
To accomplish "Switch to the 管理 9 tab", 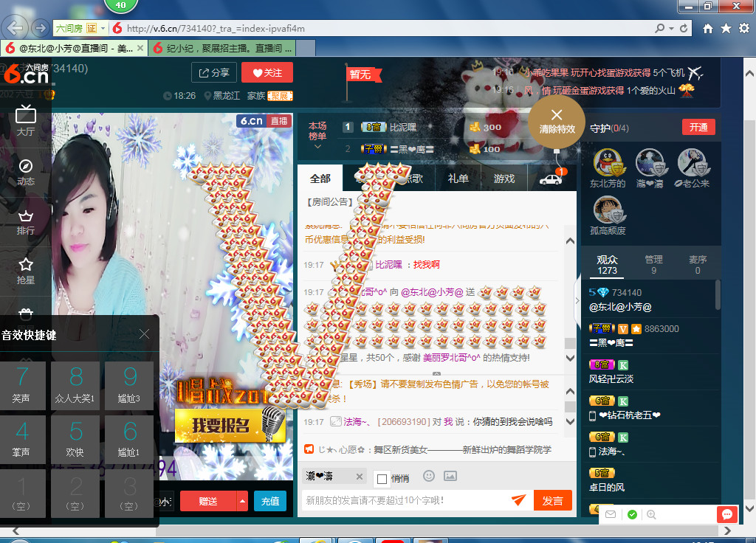I will 654,265.
